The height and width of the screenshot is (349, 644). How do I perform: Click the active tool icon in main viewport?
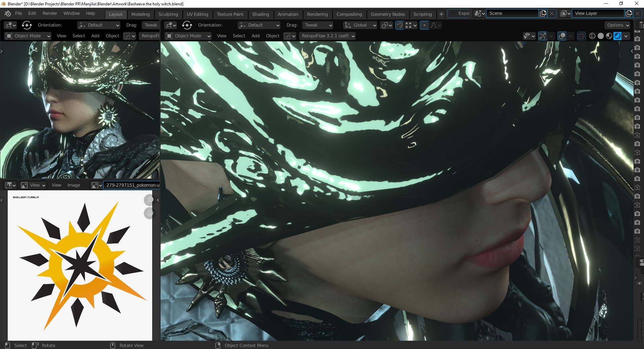[x=187, y=25]
